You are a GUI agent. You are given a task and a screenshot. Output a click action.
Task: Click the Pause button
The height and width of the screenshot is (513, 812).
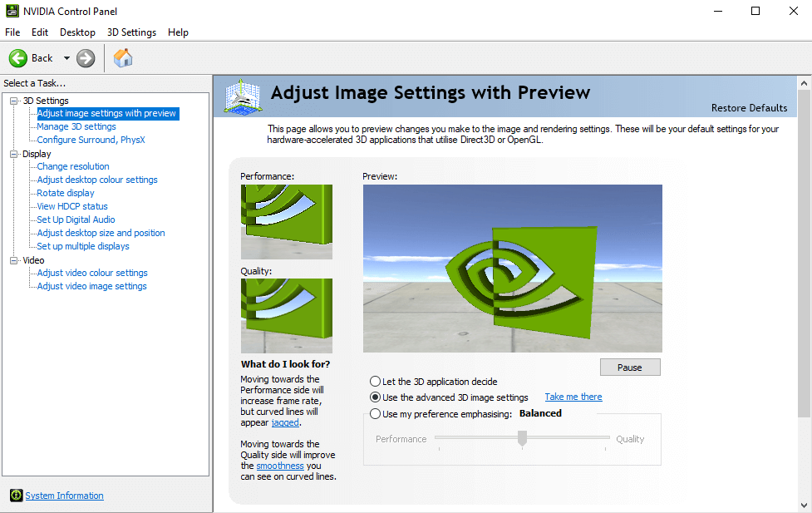coord(630,367)
